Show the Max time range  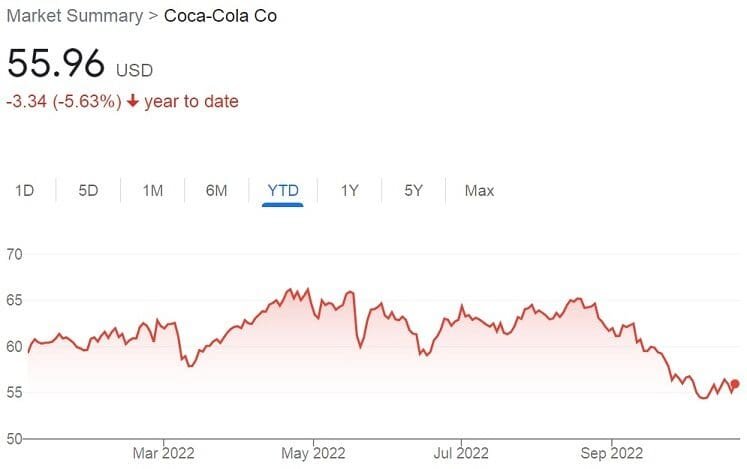tap(479, 190)
